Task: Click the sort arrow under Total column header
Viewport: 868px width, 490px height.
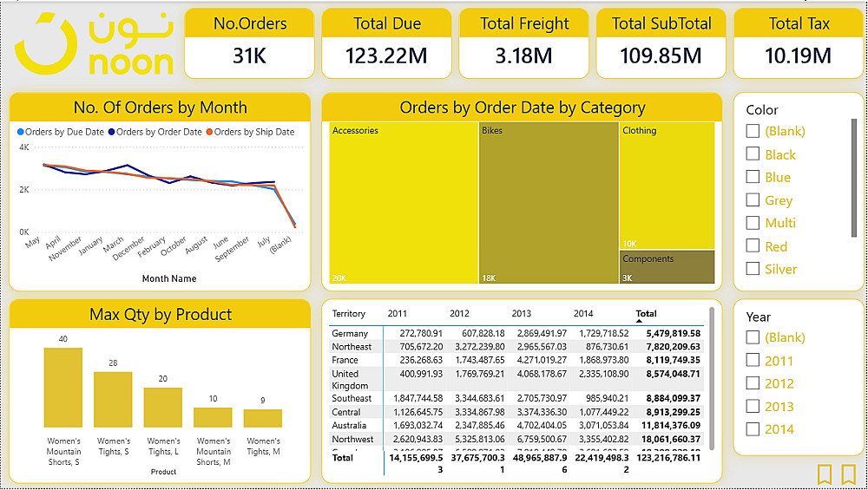Action: pyautogui.click(x=641, y=321)
